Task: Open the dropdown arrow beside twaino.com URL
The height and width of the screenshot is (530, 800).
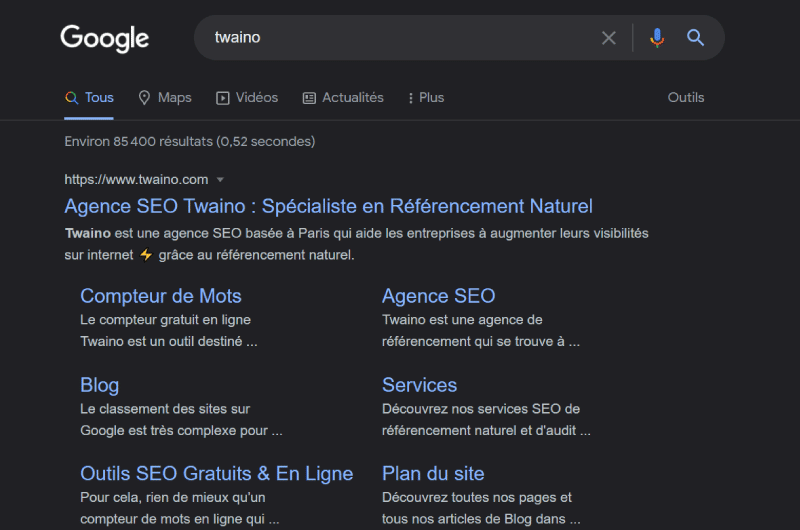Action: tap(220, 180)
